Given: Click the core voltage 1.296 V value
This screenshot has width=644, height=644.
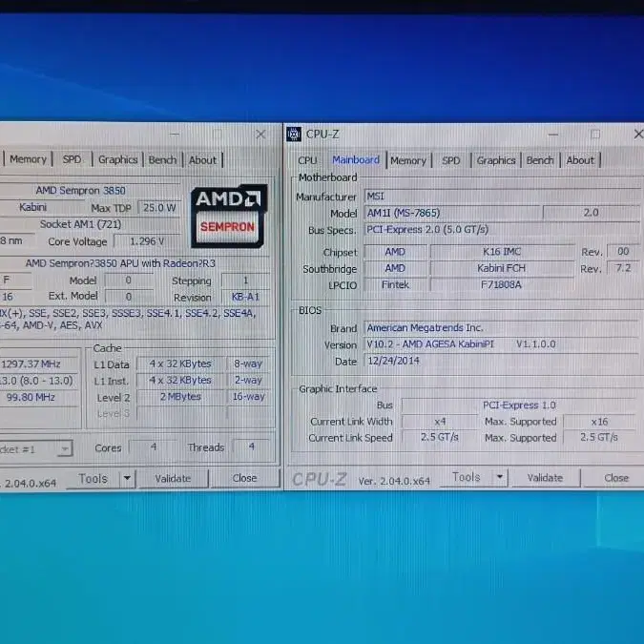Looking at the screenshot, I should pyautogui.click(x=147, y=241).
